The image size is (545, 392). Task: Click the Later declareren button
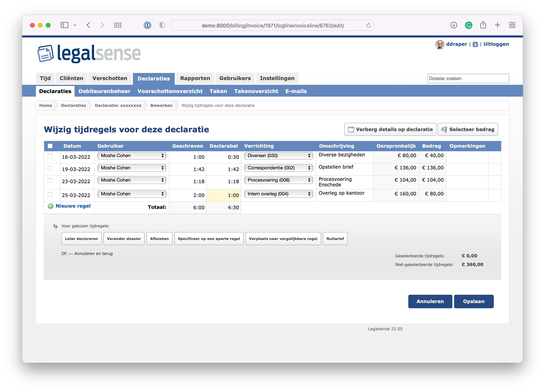81,239
